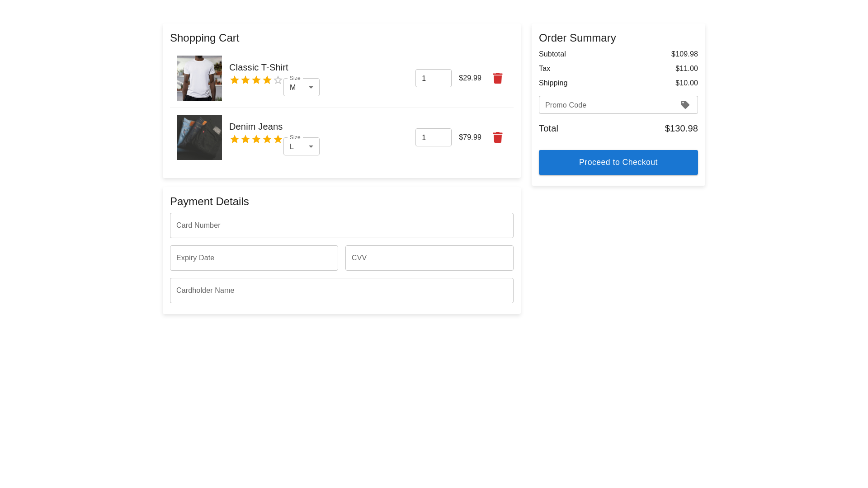Click the Classic T-Shirt product image
Image resolution: width=868 pixels, height=488 pixels.
(x=199, y=78)
